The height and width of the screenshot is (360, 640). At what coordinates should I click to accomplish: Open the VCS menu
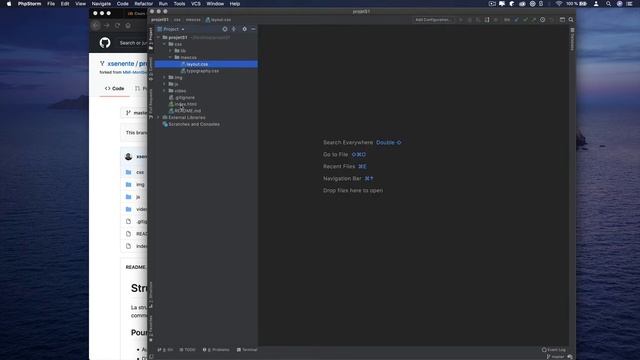click(196, 4)
